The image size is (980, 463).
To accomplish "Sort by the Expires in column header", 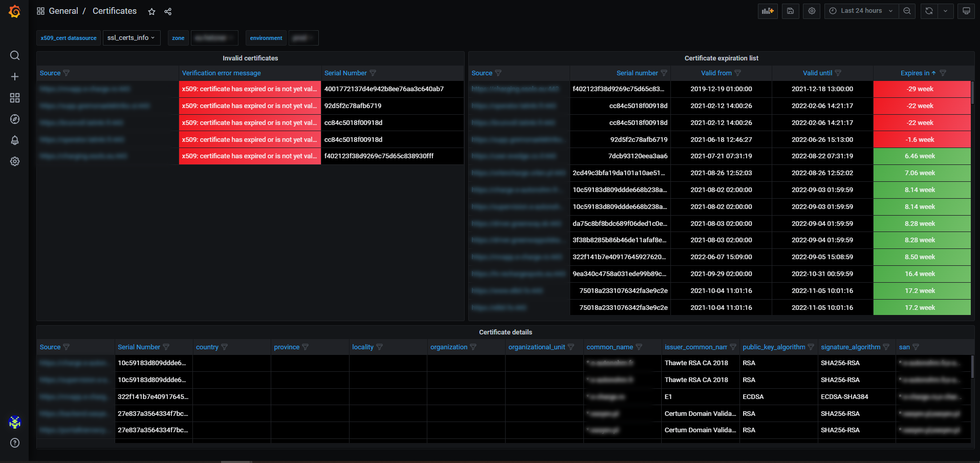I will (915, 73).
